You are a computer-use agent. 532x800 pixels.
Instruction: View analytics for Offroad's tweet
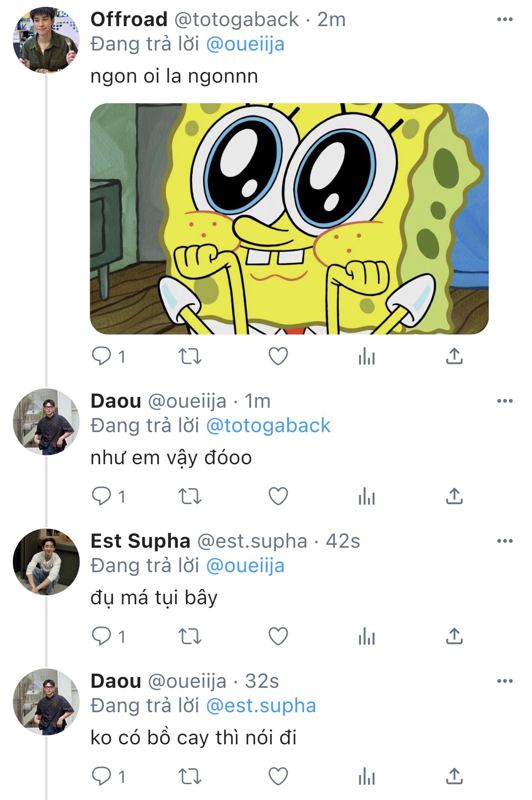[x=367, y=356]
